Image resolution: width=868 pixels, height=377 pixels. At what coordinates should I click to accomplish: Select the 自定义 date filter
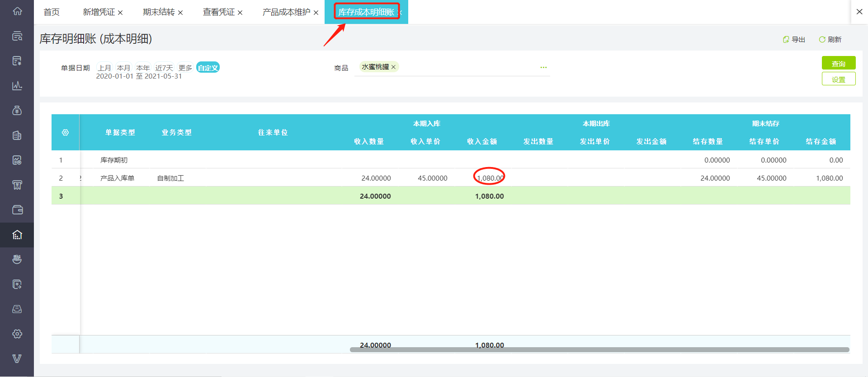[x=208, y=68]
